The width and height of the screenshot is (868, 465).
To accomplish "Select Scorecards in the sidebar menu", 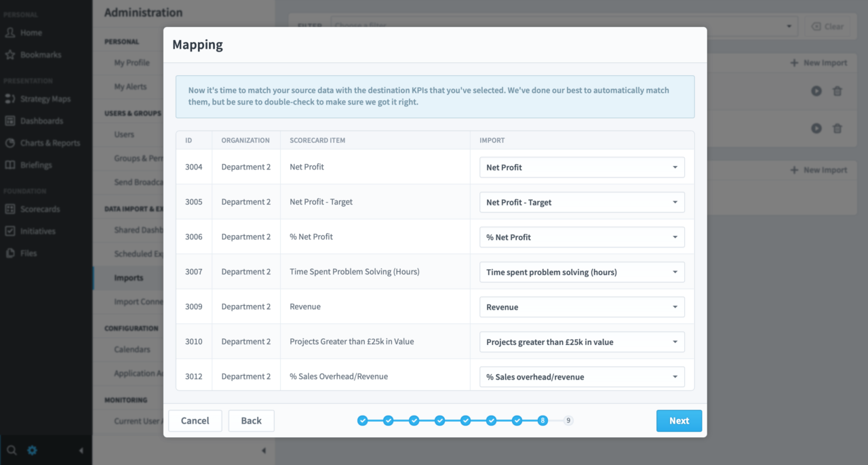I will pos(40,209).
